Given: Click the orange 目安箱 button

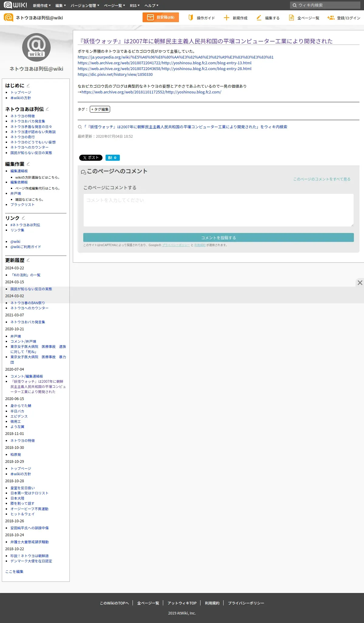Looking at the screenshot, I should (x=161, y=17).
